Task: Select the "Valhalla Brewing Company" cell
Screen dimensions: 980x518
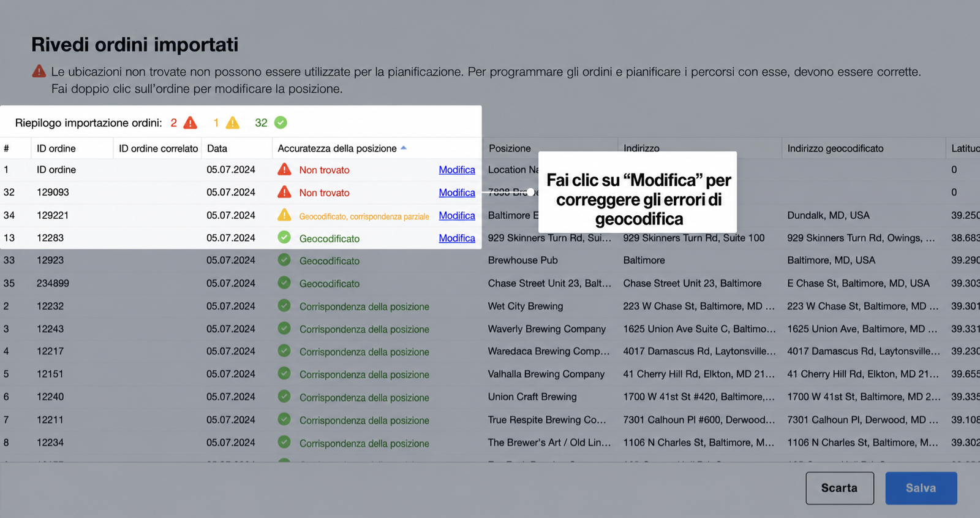Action: (546, 374)
